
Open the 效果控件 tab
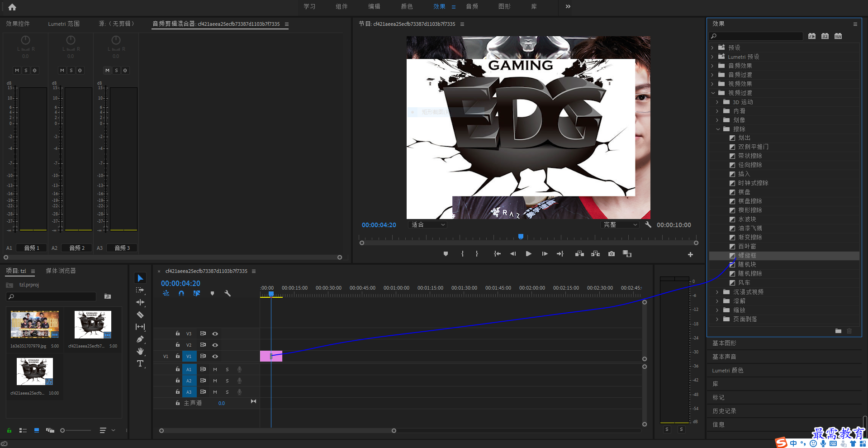(x=18, y=24)
